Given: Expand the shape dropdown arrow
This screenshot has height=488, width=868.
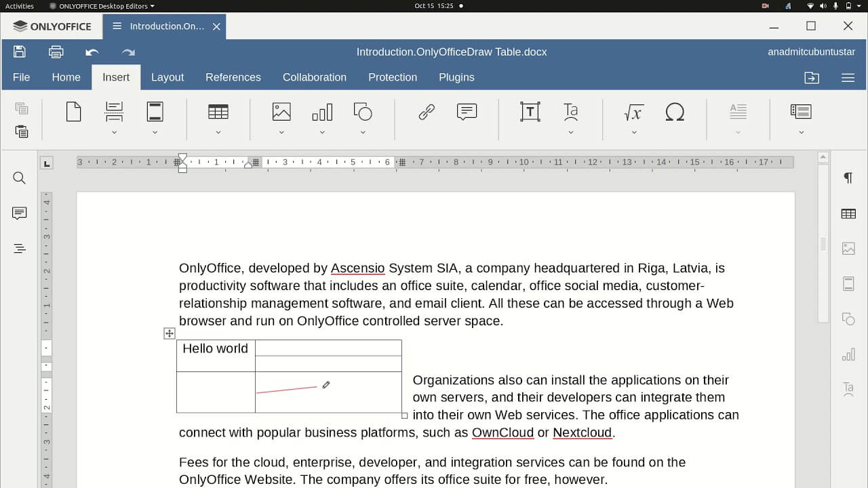Looking at the screenshot, I should (x=363, y=133).
